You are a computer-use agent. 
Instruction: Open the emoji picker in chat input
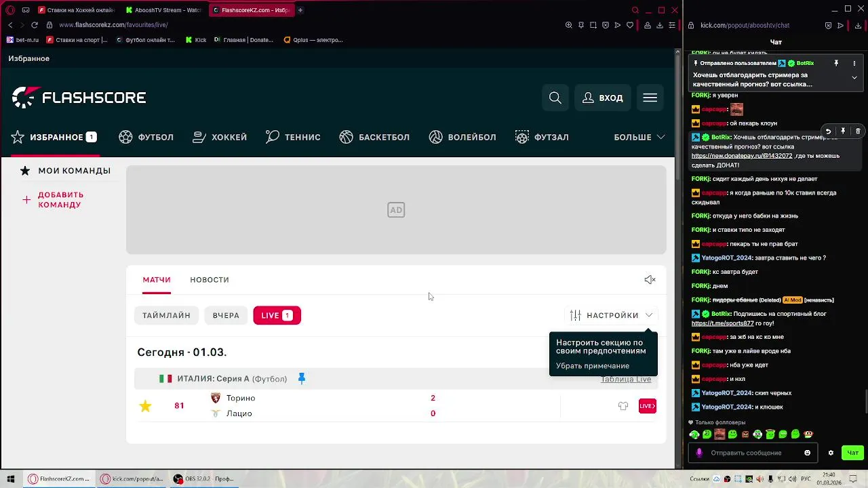(x=807, y=453)
